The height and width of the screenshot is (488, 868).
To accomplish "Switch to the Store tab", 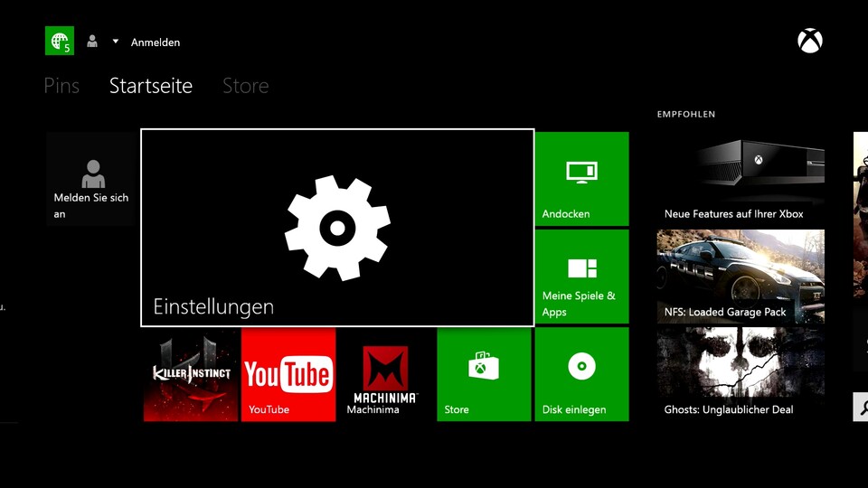I will tap(245, 86).
